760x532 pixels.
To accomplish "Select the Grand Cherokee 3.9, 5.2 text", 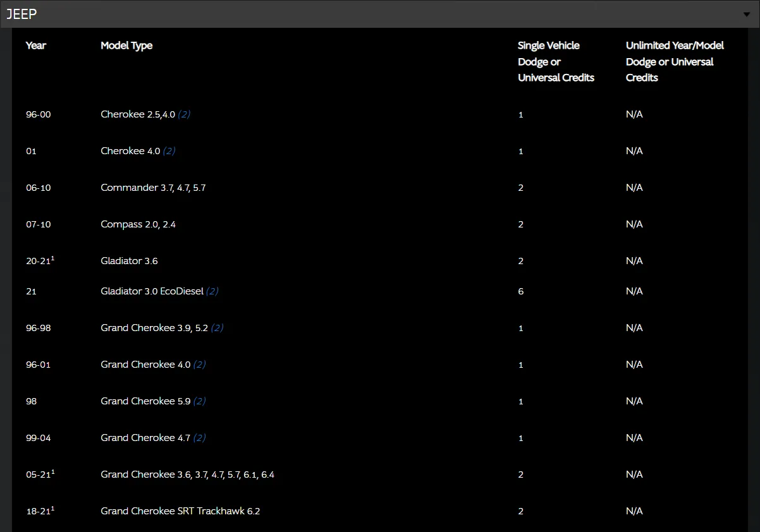I will (154, 328).
